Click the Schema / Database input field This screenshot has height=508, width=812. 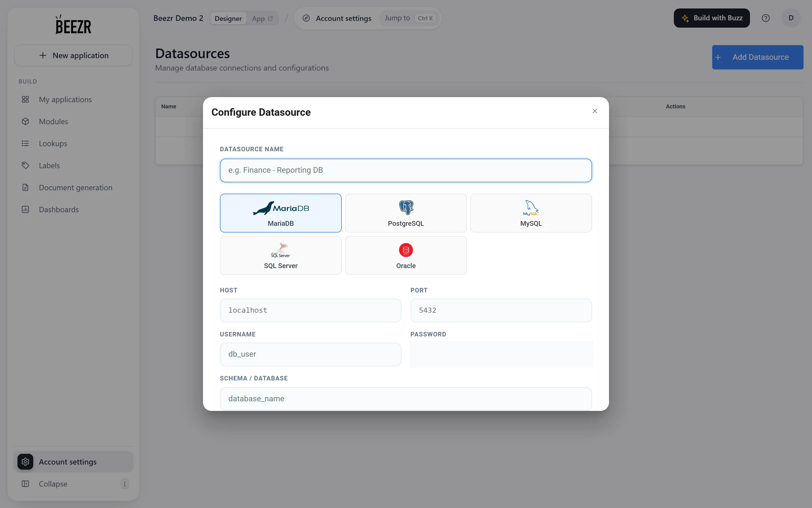pyautogui.click(x=406, y=399)
